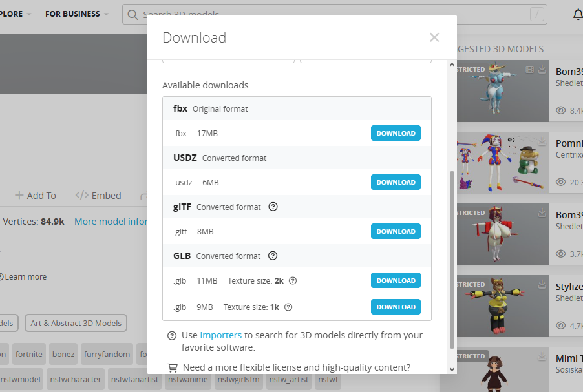Open More model information link

111,222
